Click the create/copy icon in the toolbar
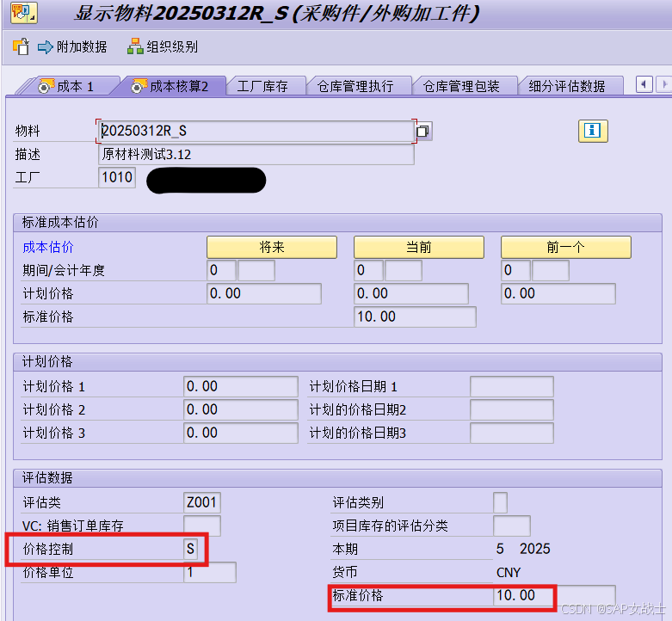Image resolution: width=672 pixels, height=621 pixels. pyautogui.click(x=21, y=46)
